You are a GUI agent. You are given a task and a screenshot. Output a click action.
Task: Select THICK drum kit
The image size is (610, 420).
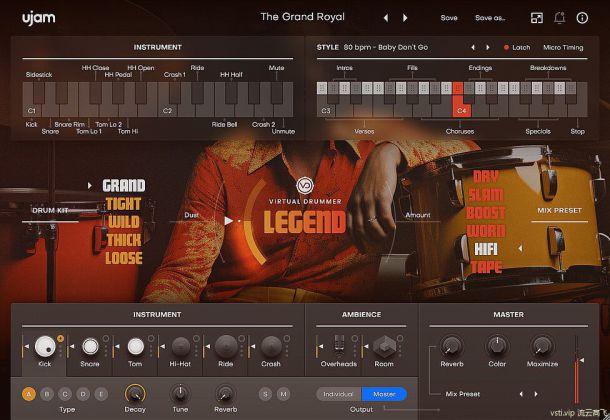pos(124,240)
